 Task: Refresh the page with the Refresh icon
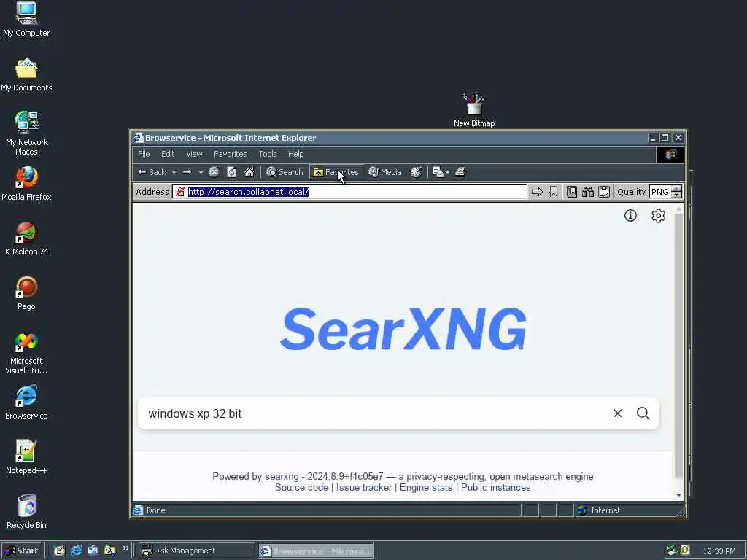(231, 172)
